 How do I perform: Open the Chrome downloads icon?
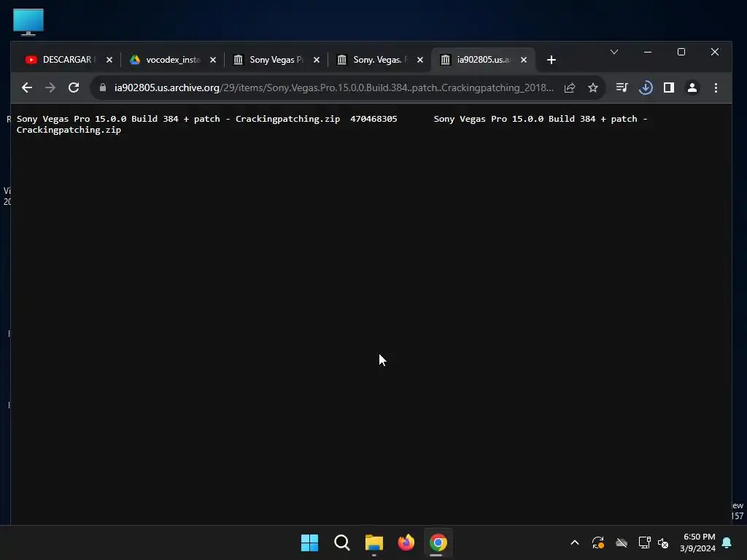point(646,87)
